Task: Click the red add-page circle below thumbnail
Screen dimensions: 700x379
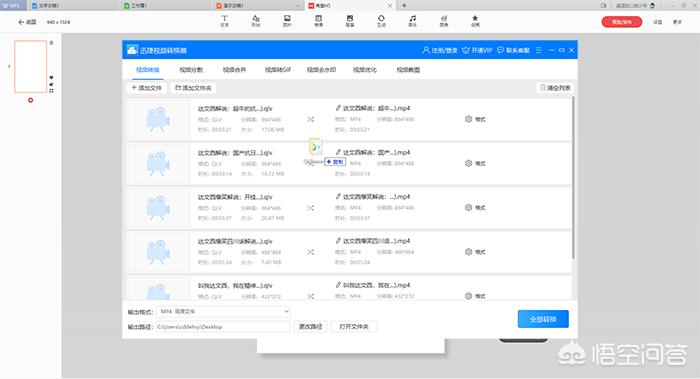Action: (30, 100)
